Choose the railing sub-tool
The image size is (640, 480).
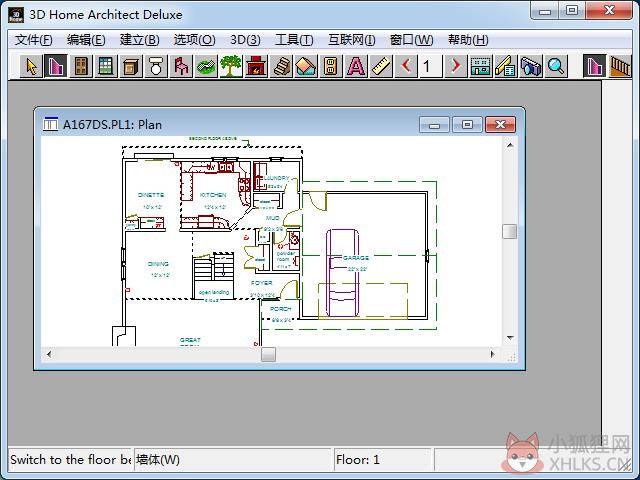pos(620,66)
